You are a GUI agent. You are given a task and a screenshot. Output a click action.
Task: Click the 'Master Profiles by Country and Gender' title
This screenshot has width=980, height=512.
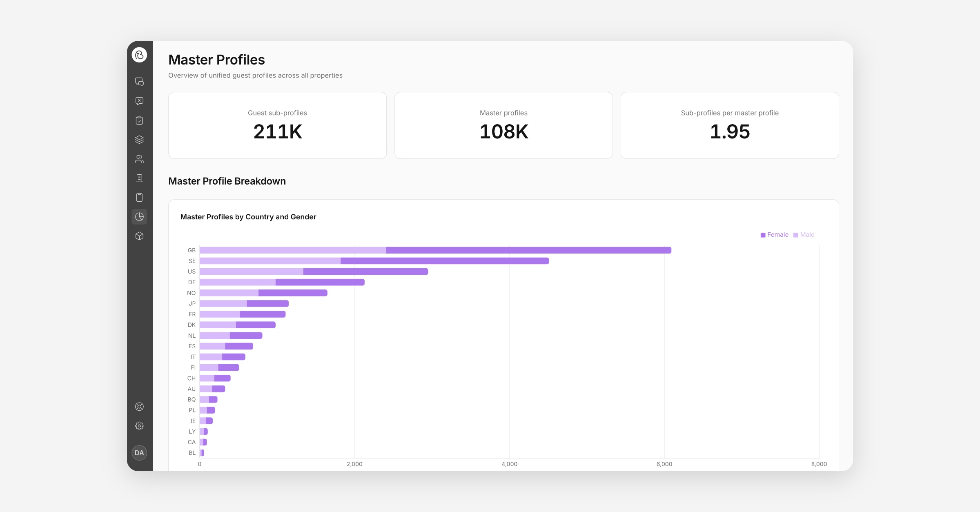[x=248, y=217]
